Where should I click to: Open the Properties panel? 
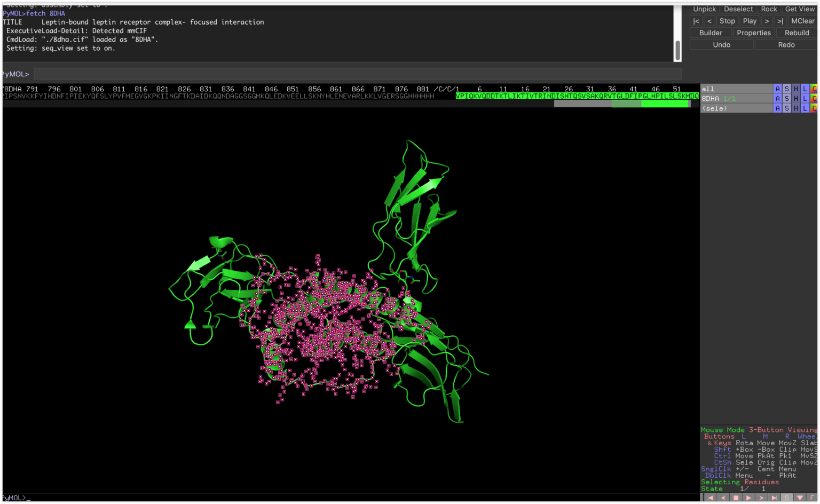[x=753, y=33]
